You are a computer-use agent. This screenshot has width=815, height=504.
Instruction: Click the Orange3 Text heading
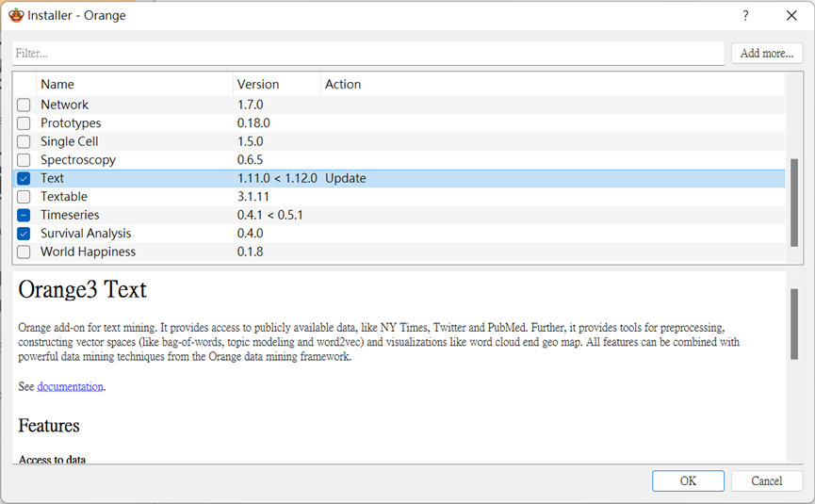coord(82,289)
